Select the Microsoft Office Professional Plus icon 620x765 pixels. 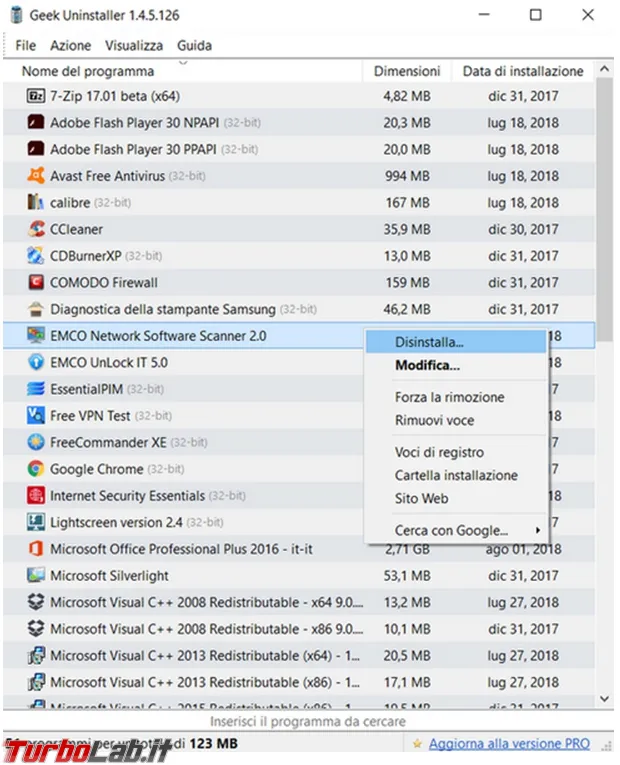click(36, 549)
